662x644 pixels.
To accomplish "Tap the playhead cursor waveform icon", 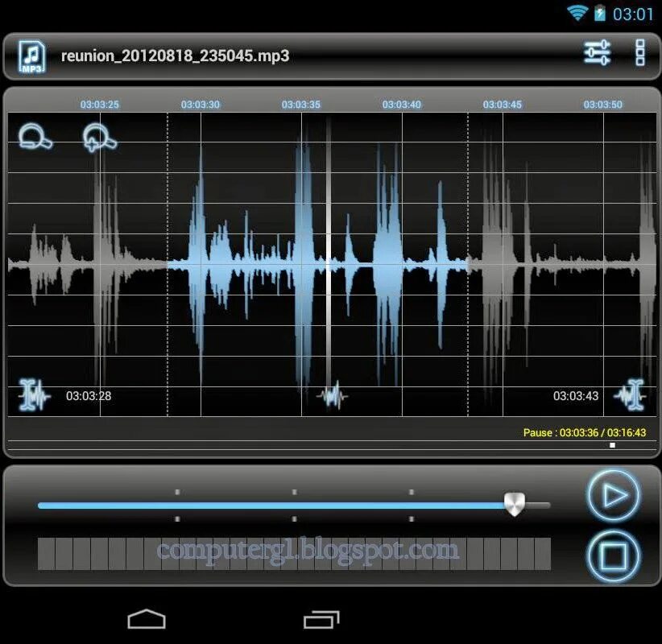I will point(333,395).
